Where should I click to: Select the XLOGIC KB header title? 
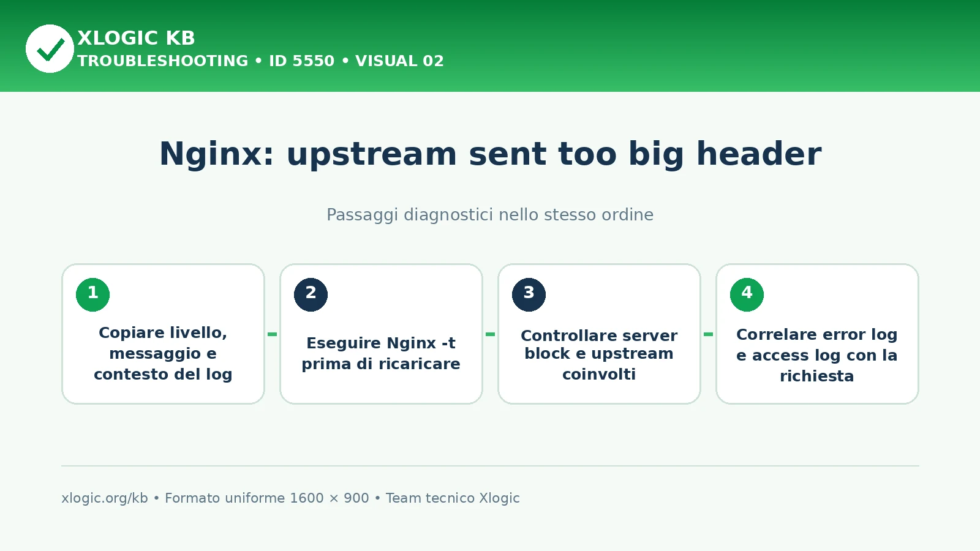[136, 38]
